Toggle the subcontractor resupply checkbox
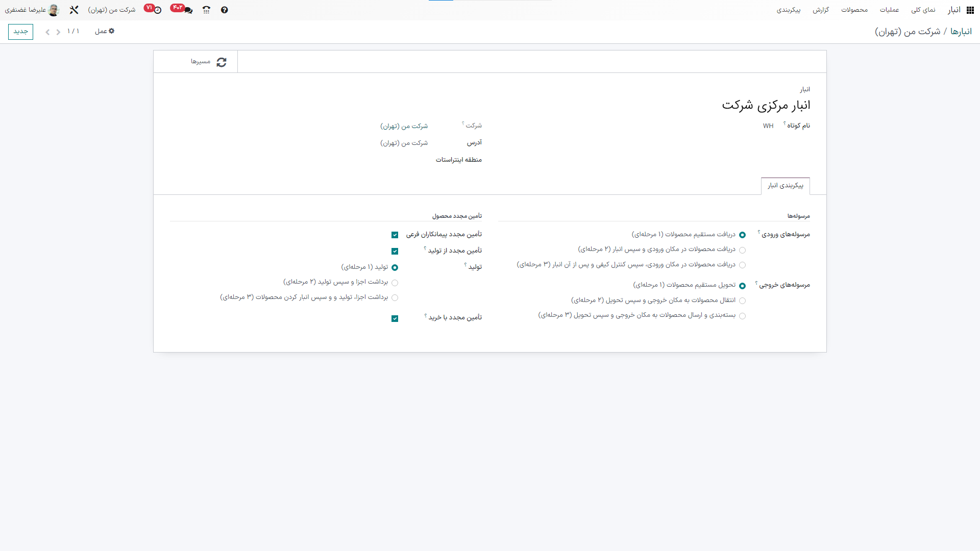The width and height of the screenshot is (980, 551). (395, 235)
